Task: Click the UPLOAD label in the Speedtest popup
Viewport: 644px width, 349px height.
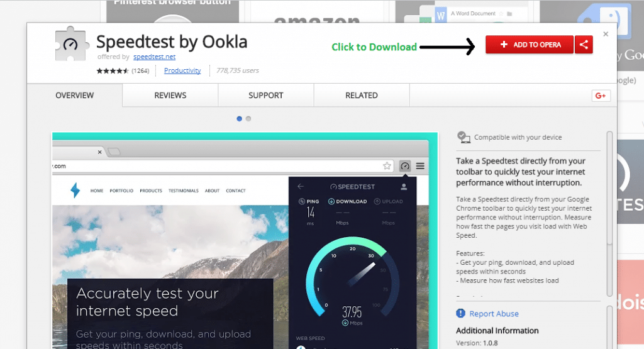Action: pos(389,202)
